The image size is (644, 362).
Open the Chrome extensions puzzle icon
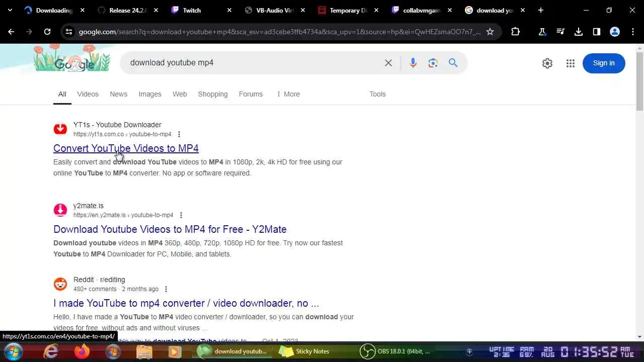point(515,32)
